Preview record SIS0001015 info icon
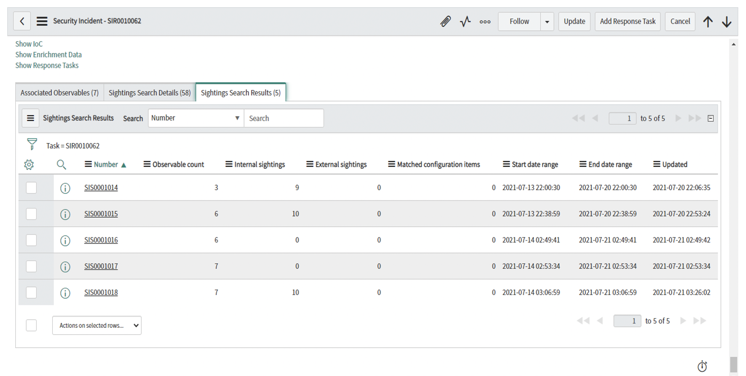The height and width of the screenshot is (376, 746). tap(65, 214)
